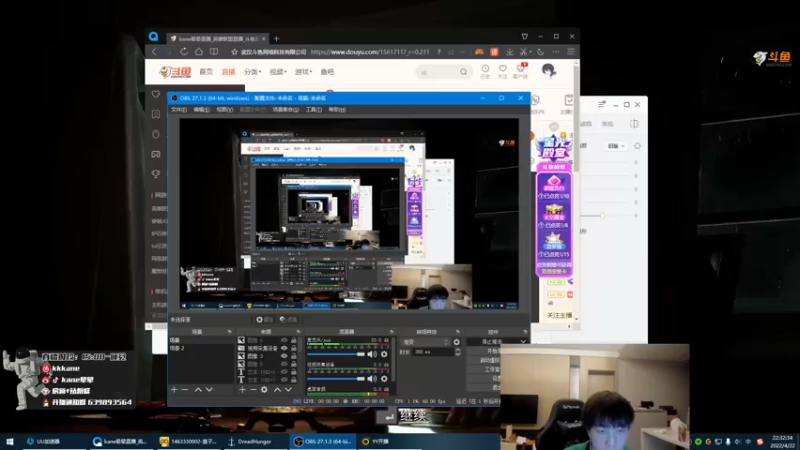Click the 滤镜 filters button above Scenes
Image resolution: width=800 pixels, height=450 pixels.
(289, 319)
